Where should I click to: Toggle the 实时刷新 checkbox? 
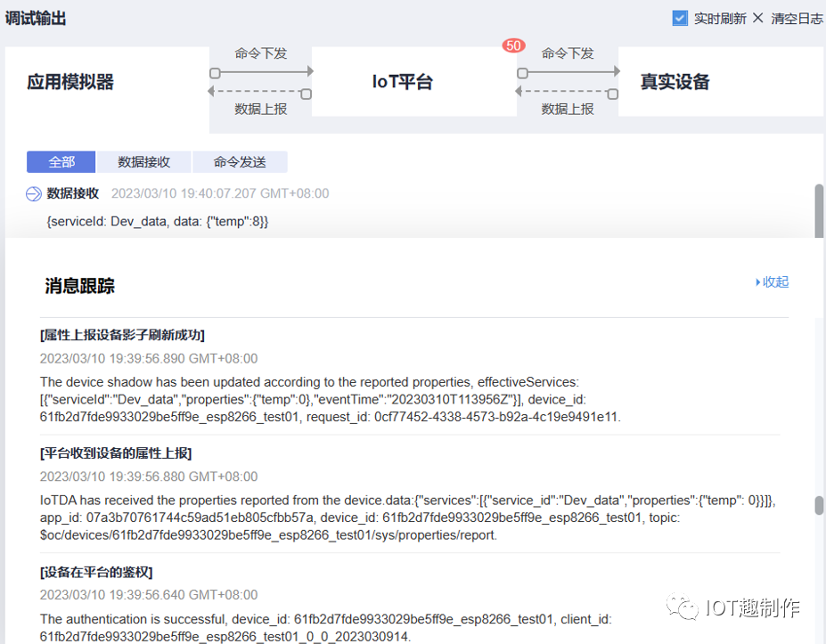tap(680, 18)
